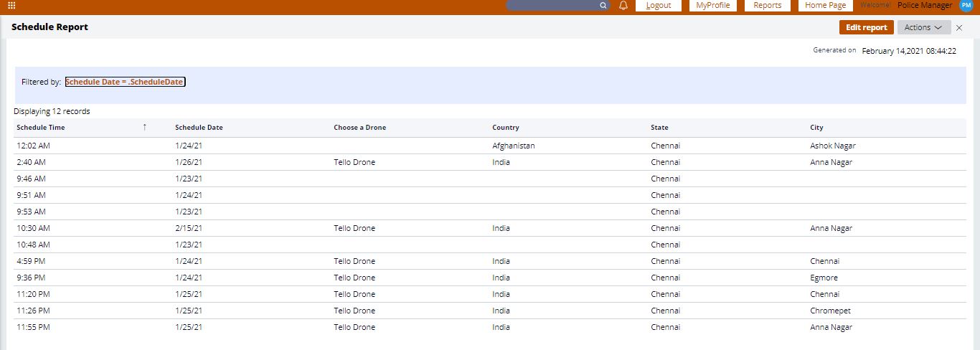
Task: Select the 10:48 AM schedule time cell
Action: pyautogui.click(x=33, y=245)
